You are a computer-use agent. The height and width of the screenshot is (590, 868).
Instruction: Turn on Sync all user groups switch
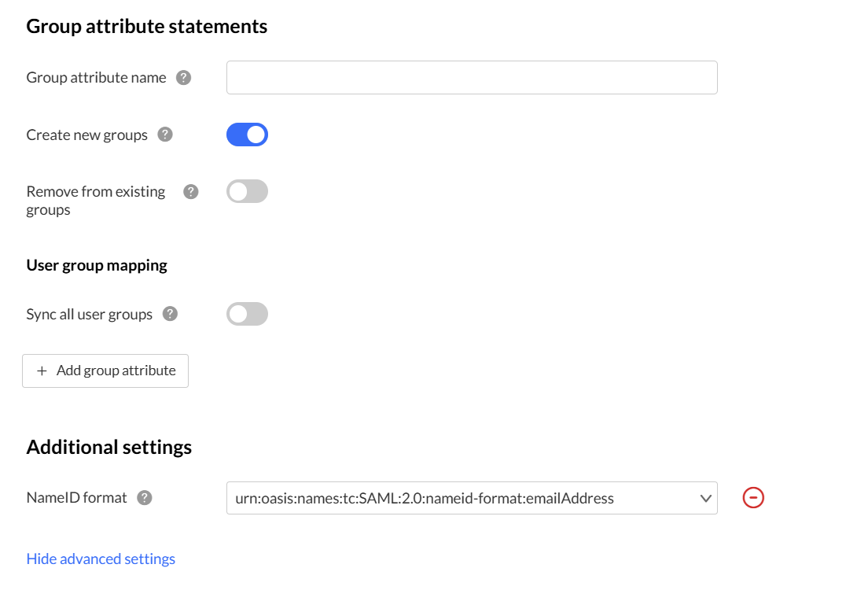pos(247,315)
